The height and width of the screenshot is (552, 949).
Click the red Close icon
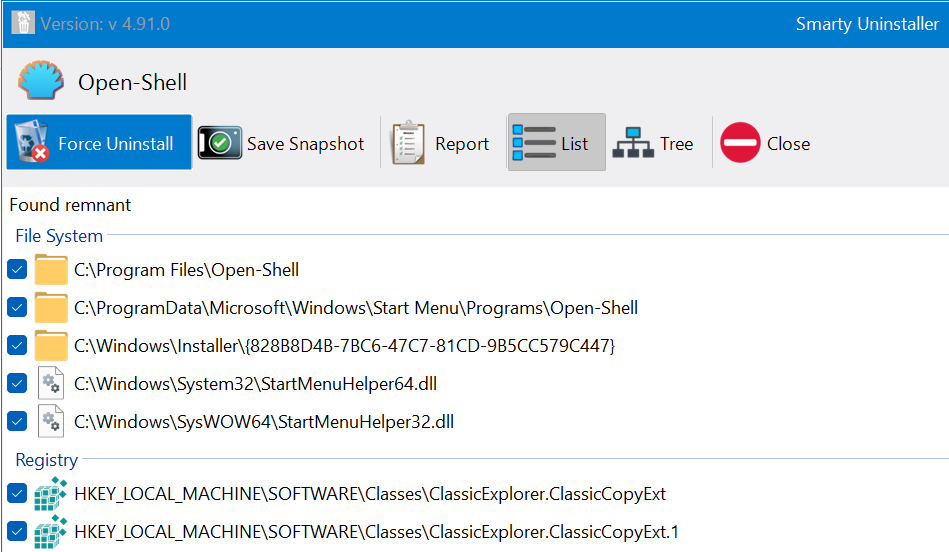click(740, 144)
